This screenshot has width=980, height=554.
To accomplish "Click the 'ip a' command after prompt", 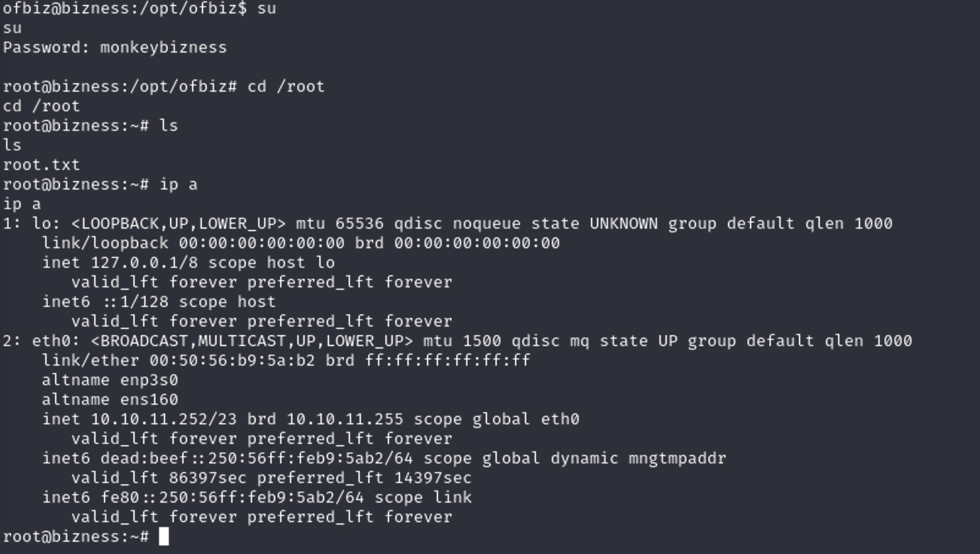I will point(179,185).
